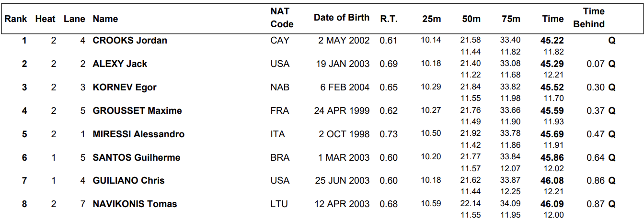The width and height of the screenshot is (644, 220).
Task: Click the Rank column header
Action: (x=15, y=19)
